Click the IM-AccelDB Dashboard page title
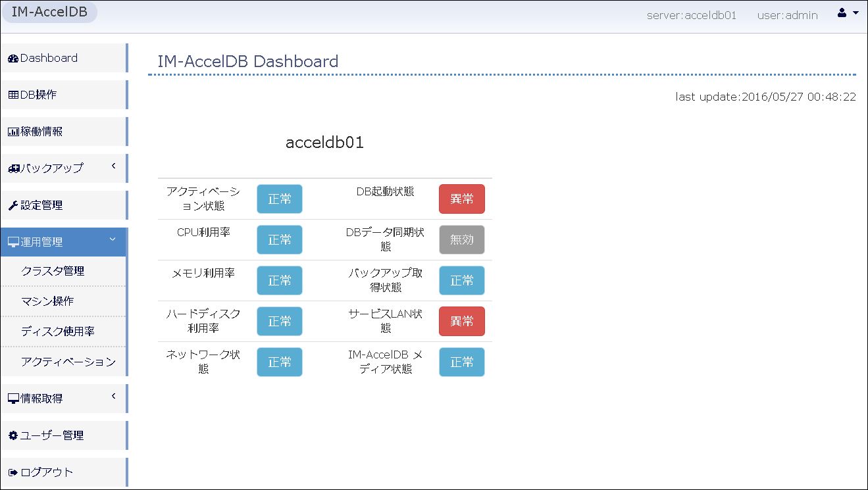 pos(248,62)
